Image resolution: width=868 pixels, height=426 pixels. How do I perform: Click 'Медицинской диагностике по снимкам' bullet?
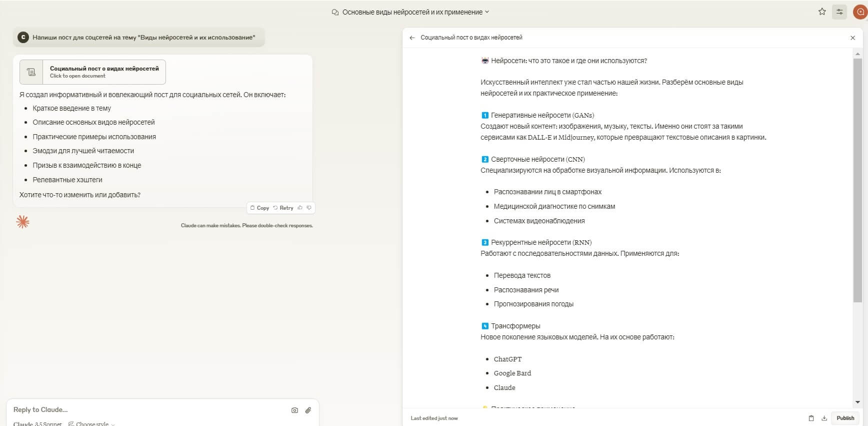pos(554,206)
